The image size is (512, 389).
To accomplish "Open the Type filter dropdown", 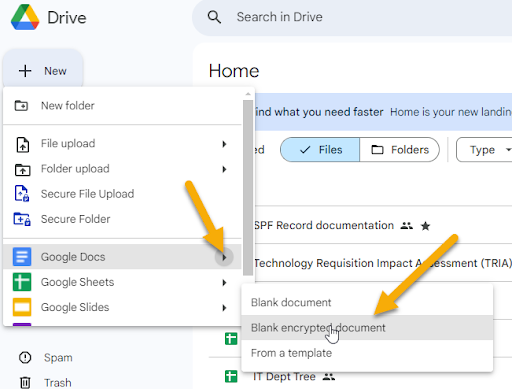I will (484, 150).
